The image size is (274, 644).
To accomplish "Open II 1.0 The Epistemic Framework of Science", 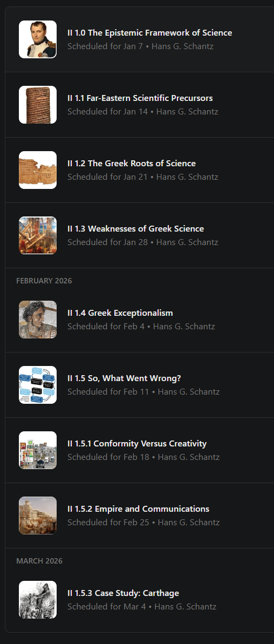I will click(x=150, y=33).
